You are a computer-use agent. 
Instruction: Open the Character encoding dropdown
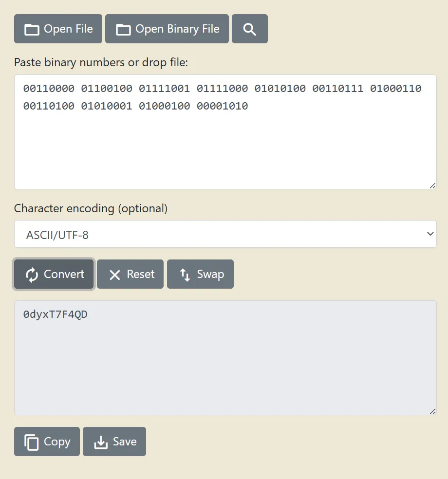(x=225, y=234)
